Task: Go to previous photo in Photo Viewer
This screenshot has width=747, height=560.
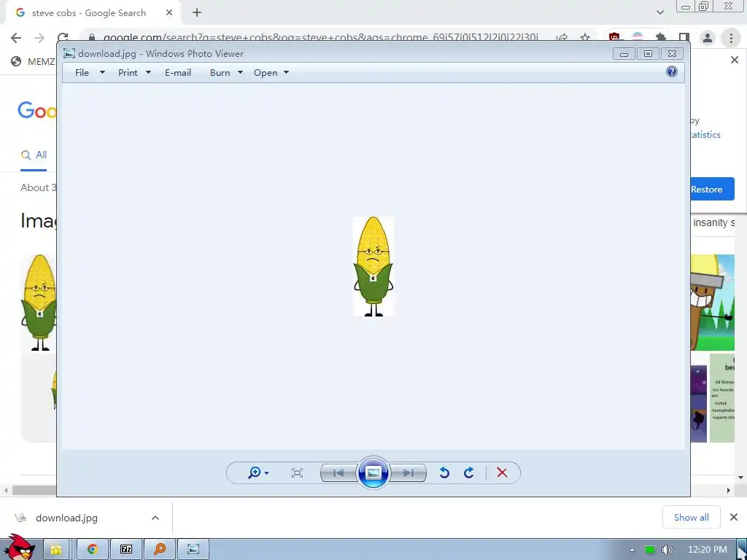Action: point(338,472)
